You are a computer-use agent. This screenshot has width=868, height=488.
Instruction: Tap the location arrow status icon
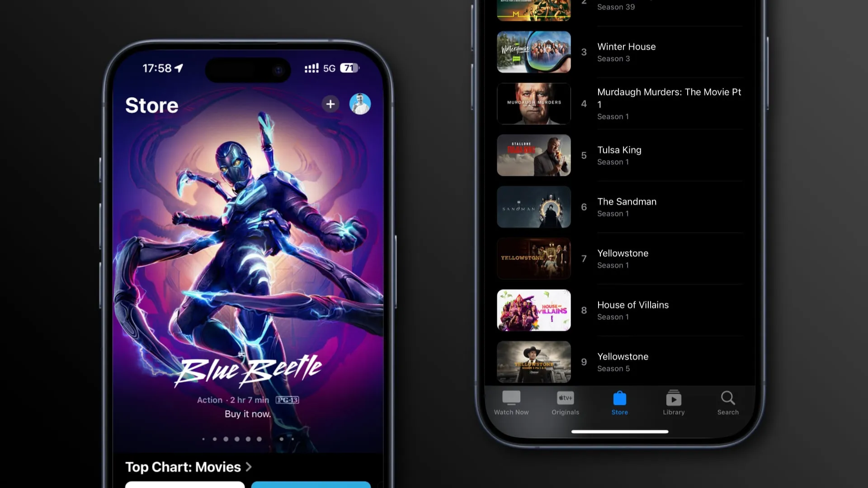pyautogui.click(x=179, y=67)
